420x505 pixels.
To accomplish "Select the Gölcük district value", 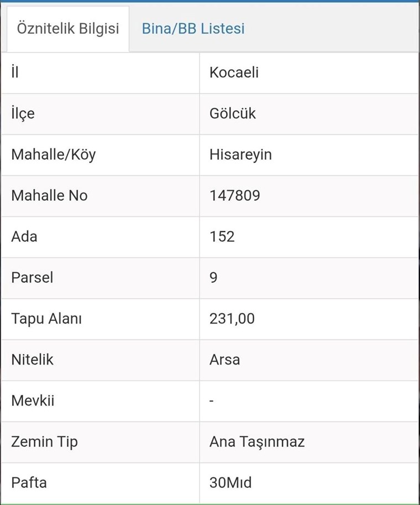I will click(x=233, y=113).
